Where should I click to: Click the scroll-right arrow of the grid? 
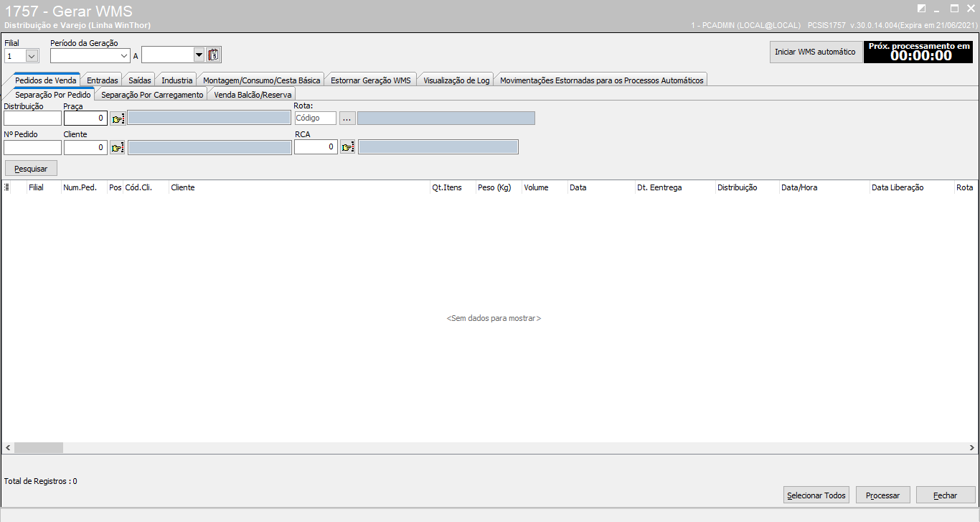click(x=971, y=447)
